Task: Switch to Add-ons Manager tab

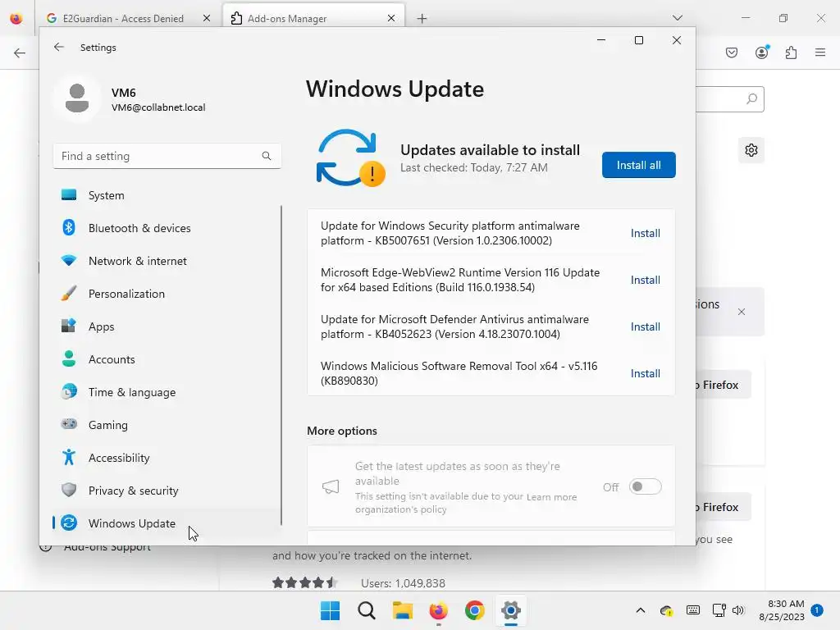Action: click(313, 18)
